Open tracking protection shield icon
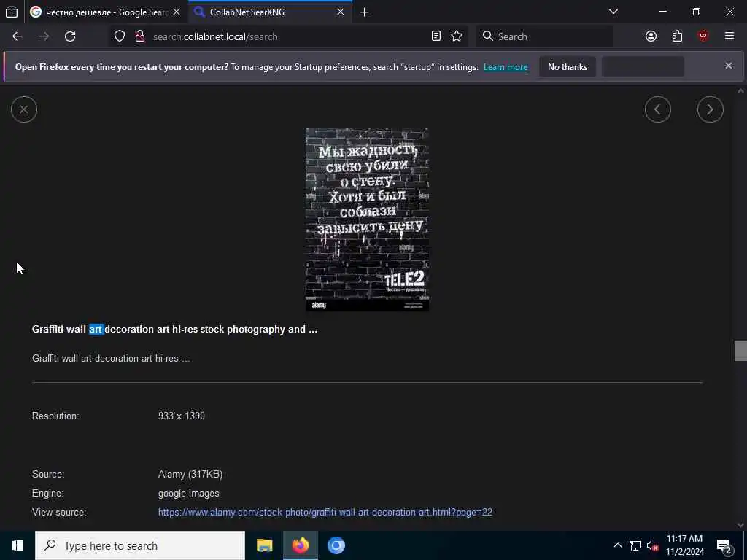Screen dimensions: 747x560 120,36
